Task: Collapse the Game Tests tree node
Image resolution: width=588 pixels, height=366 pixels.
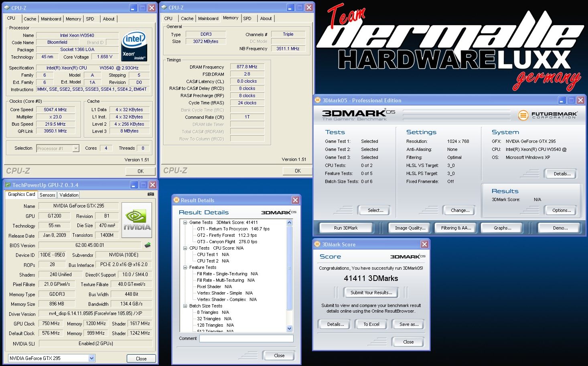Action: click(x=185, y=222)
